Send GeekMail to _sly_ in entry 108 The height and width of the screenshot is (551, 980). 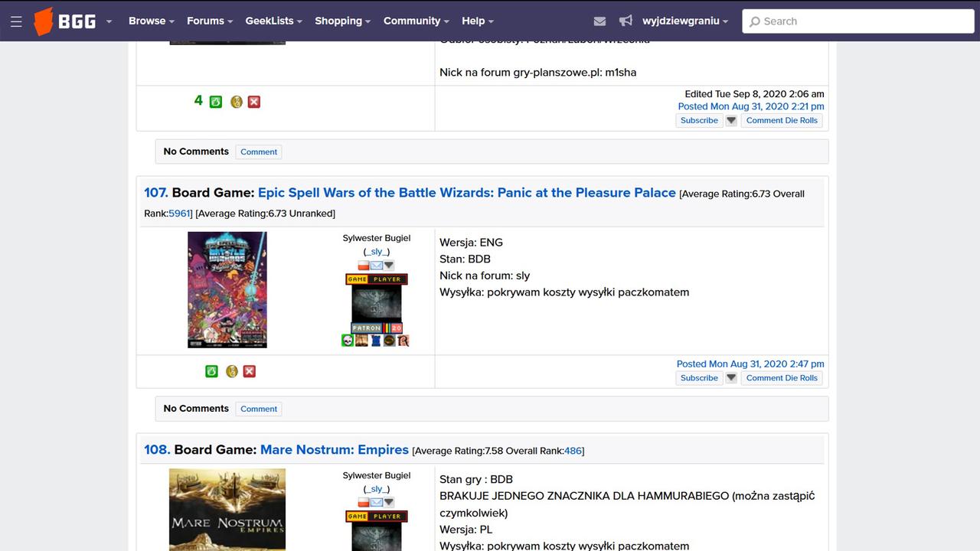click(x=376, y=503)
